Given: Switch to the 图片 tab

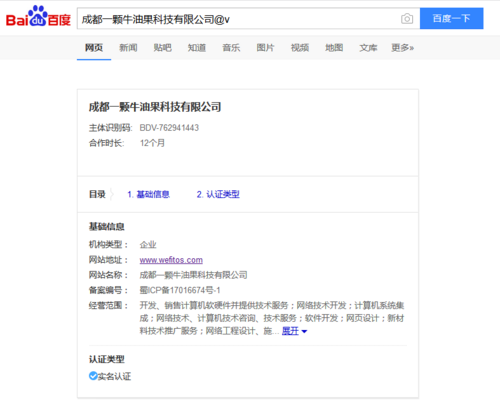Looking at the screenshot, I should pyautogui.click(x=265, y=48).
